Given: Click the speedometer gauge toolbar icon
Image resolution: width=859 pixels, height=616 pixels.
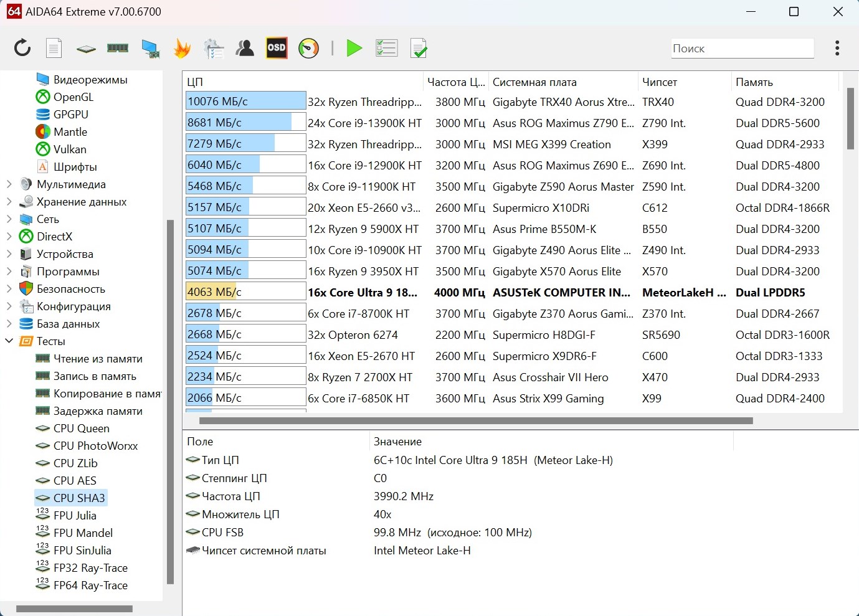Looking at the screenshot, I should (x=309, y=48).
